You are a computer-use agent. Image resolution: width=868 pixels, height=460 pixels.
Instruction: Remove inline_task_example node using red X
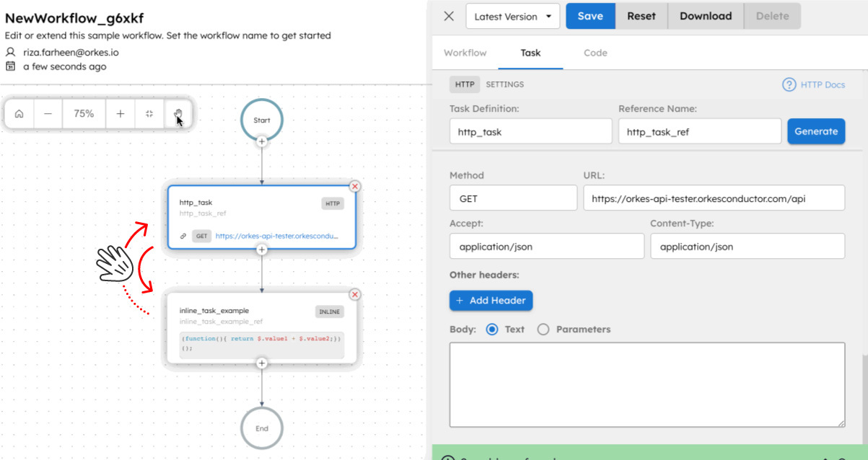coord(354,294)
